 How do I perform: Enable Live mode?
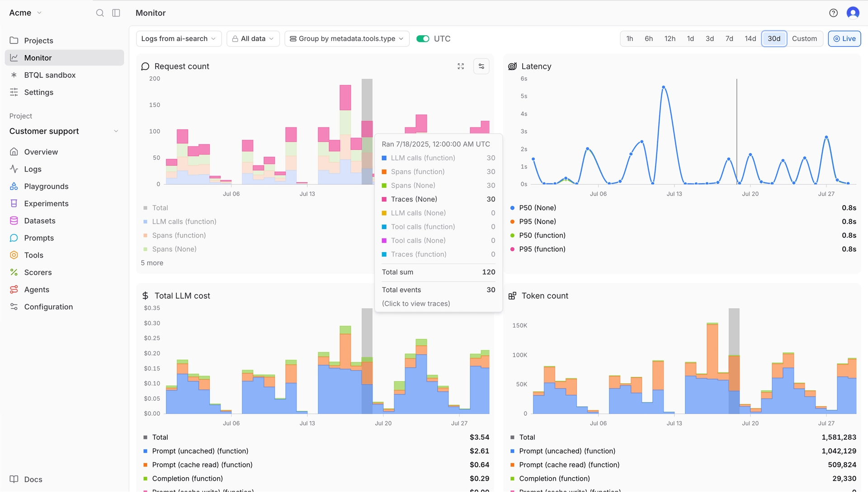pyautogui.click(x=844, y=38)
